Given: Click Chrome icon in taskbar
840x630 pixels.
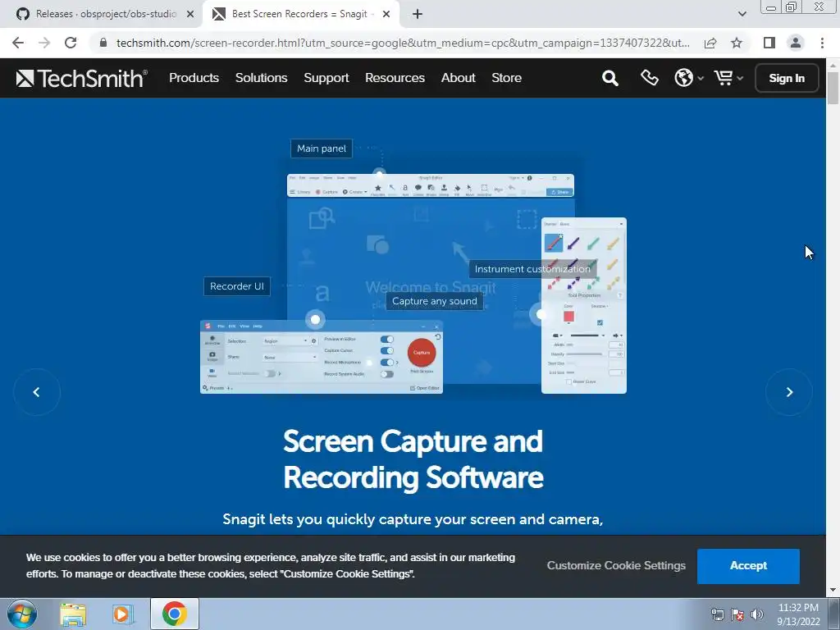Looking at the screenshot, I should (174, 614).
